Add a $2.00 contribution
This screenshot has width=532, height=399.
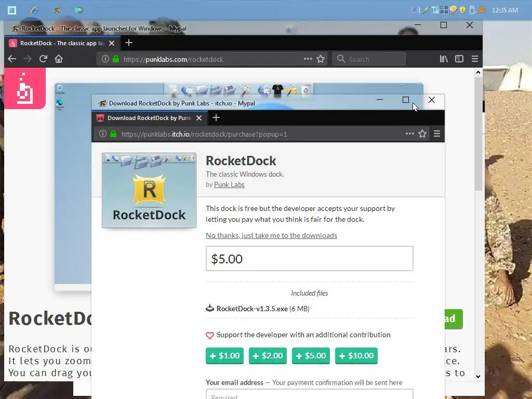(268, 355)
